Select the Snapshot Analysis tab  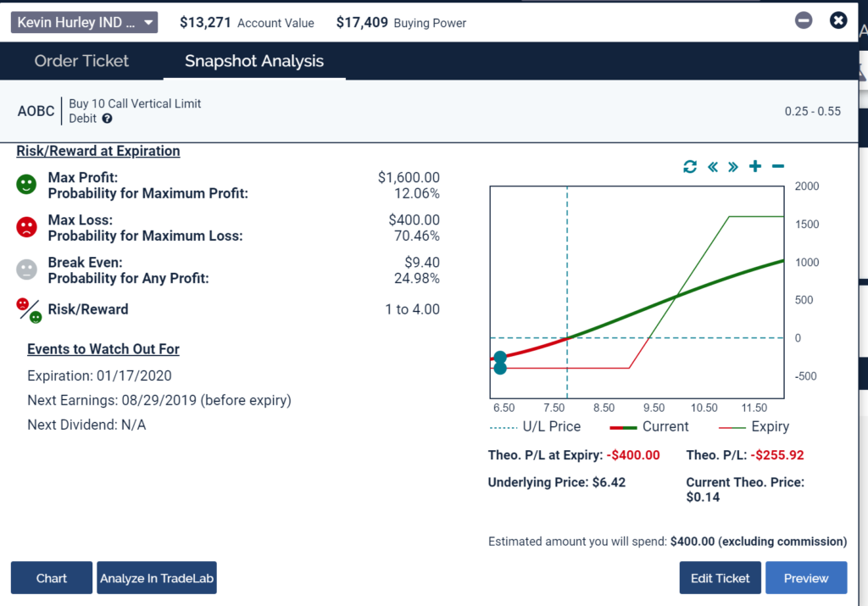(x=254, y=61)
